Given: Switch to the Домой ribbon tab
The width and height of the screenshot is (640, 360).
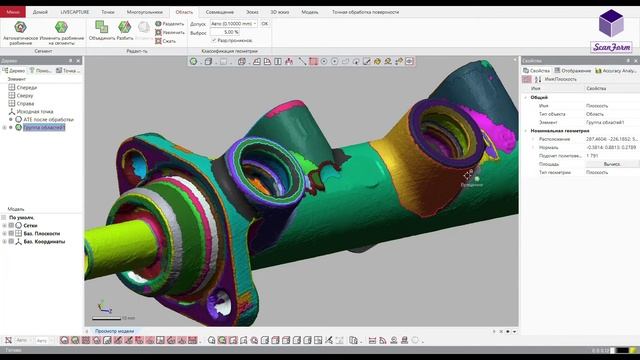Looking at the screenshot, I should (40, 12).
